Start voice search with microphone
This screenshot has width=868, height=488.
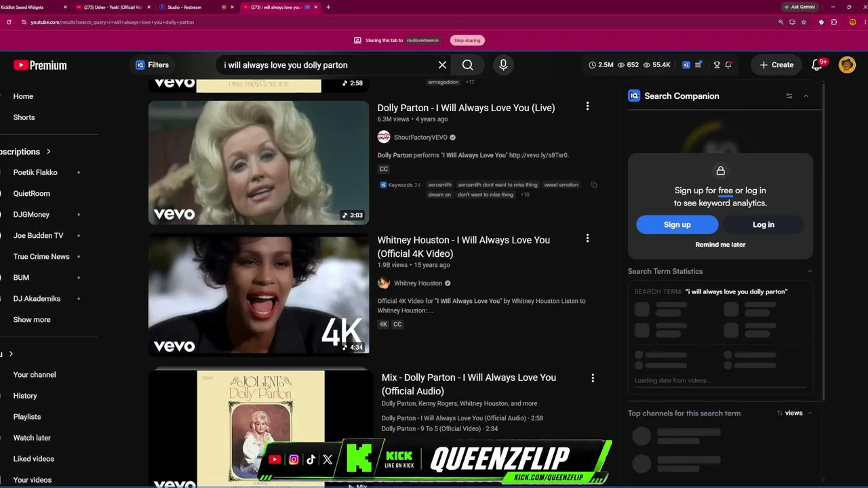pos(503,65)
